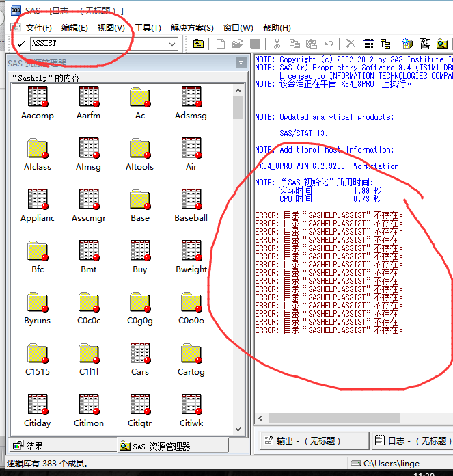Screen dimensions: 453x476
Task: Open the 解决方案(S) menu
Action: tap(192, 28)
